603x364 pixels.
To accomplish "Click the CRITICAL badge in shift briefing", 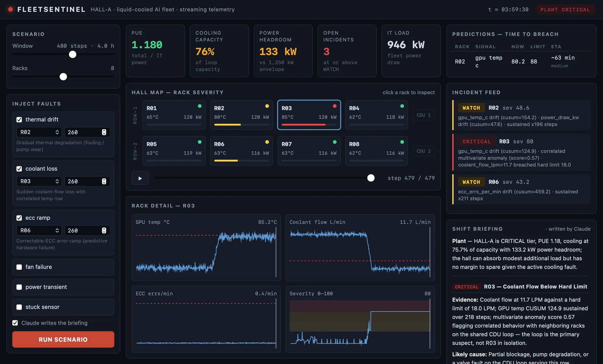I will [466, 287].
